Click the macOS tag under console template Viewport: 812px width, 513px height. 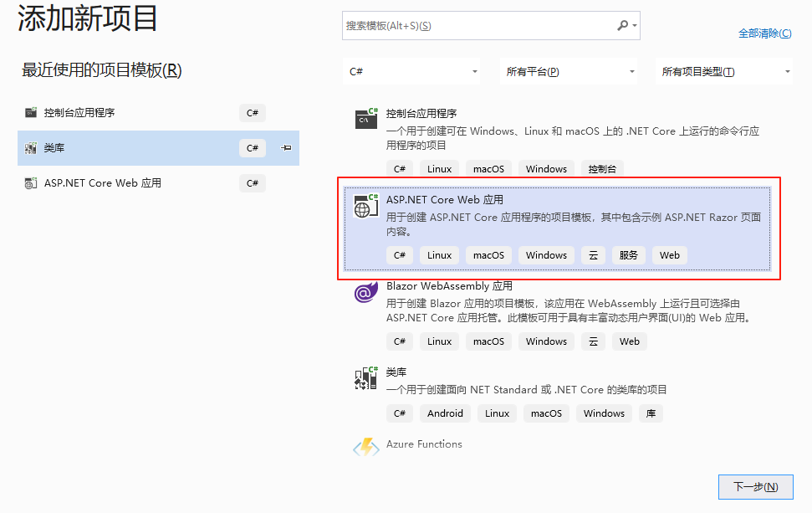pos(488,169)
